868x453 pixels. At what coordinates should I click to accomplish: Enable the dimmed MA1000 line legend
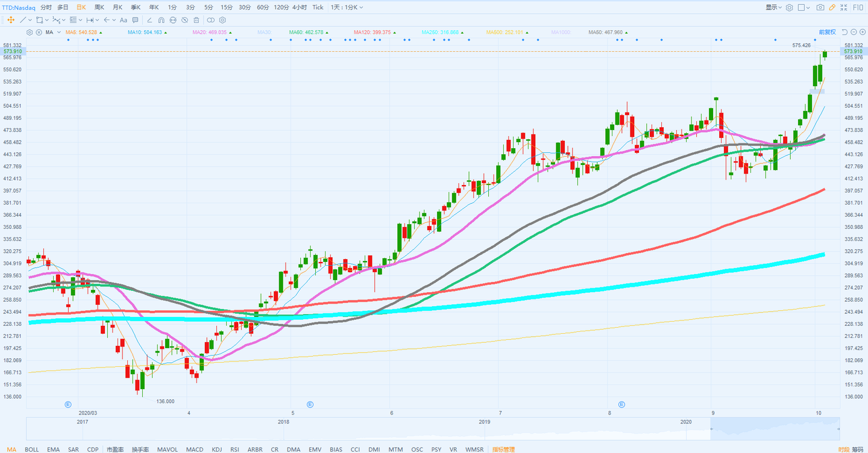(560, 32)
